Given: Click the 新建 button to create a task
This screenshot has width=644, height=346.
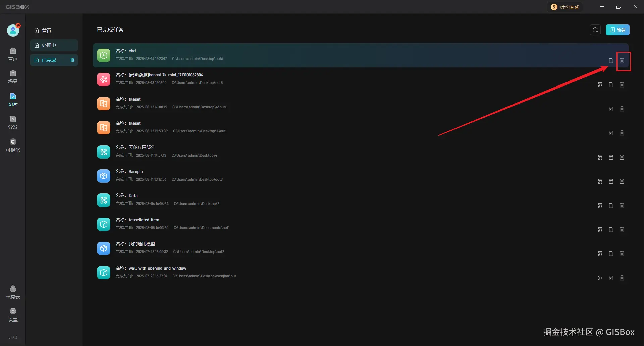Looking at the screenshot, I should (618, 30).
